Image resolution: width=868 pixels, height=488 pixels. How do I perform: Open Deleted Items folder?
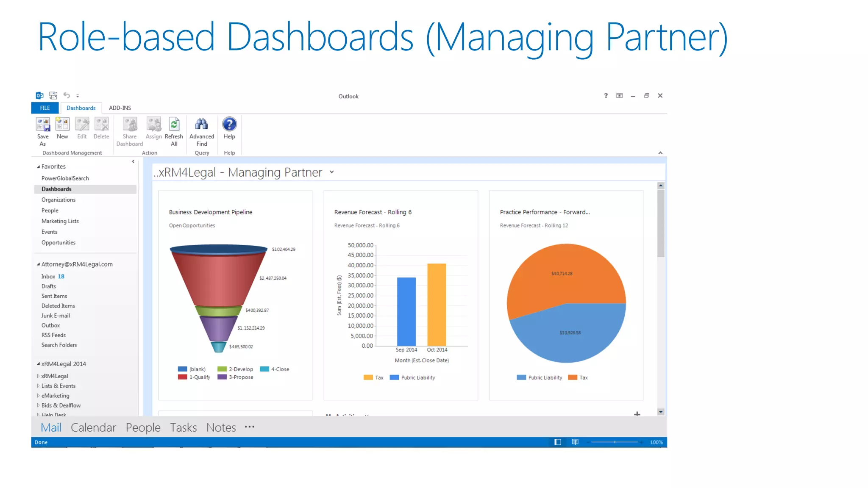58,306
